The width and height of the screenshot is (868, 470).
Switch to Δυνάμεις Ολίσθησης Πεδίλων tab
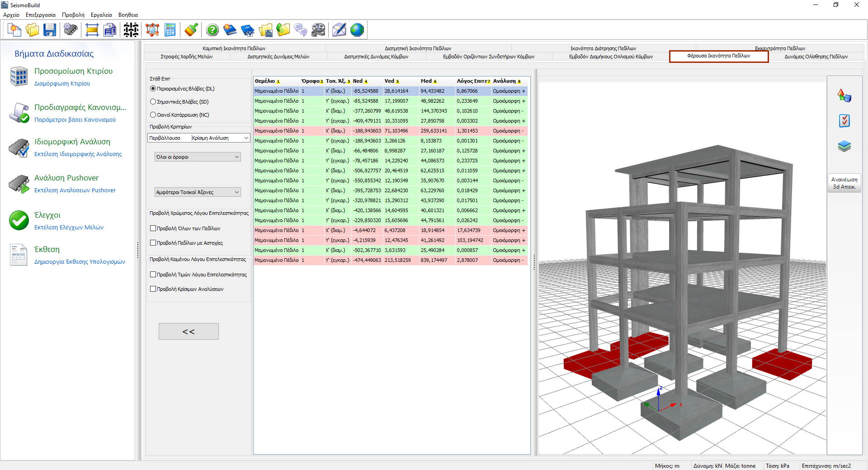(x=816, y=57)
